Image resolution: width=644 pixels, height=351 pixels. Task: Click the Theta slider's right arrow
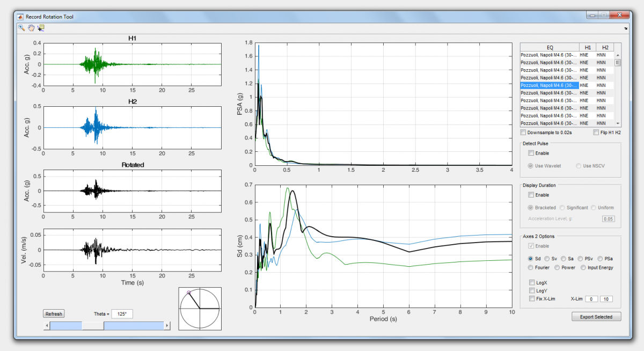point(167,326)
